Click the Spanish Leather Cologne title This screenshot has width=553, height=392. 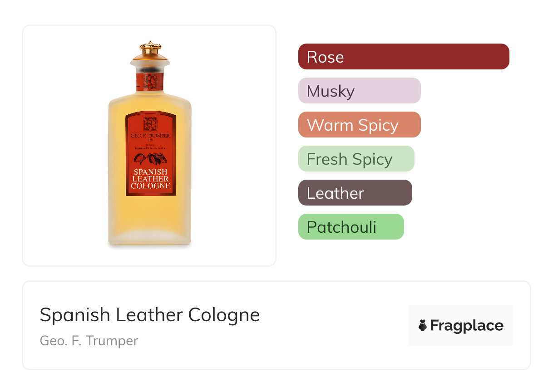[x=150, y=314]
